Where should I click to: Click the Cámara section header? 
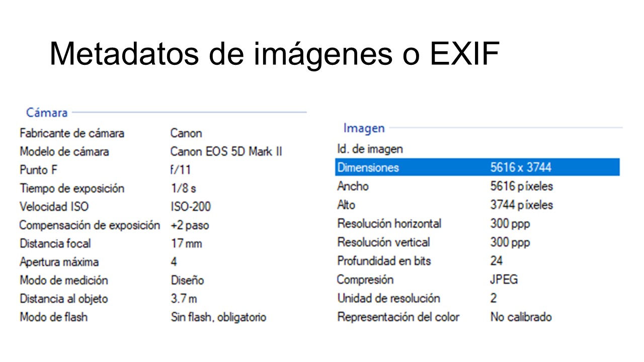pyautogui.click(x=47, y=113)
